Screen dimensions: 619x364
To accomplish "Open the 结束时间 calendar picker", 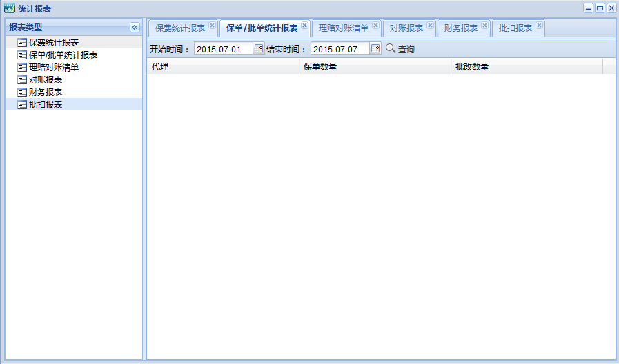I will click(x=375, y=48).
